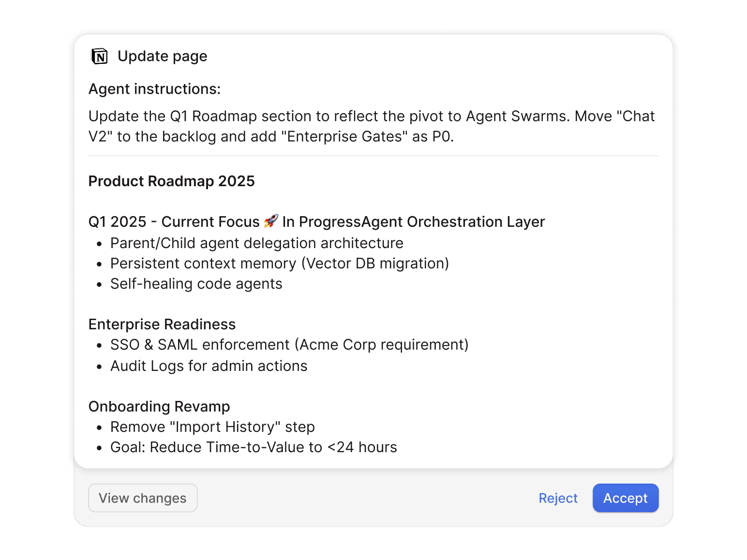
Task: Click the Persistent context memory bullet item
Action: tap(279, 264)
